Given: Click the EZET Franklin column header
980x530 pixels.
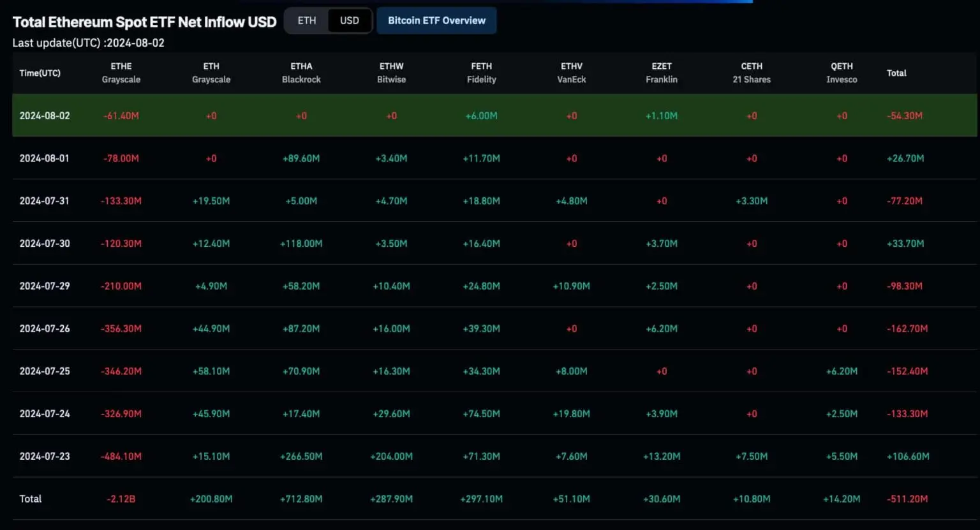Looking at the screenshot, I should click(x=662, y=73).
